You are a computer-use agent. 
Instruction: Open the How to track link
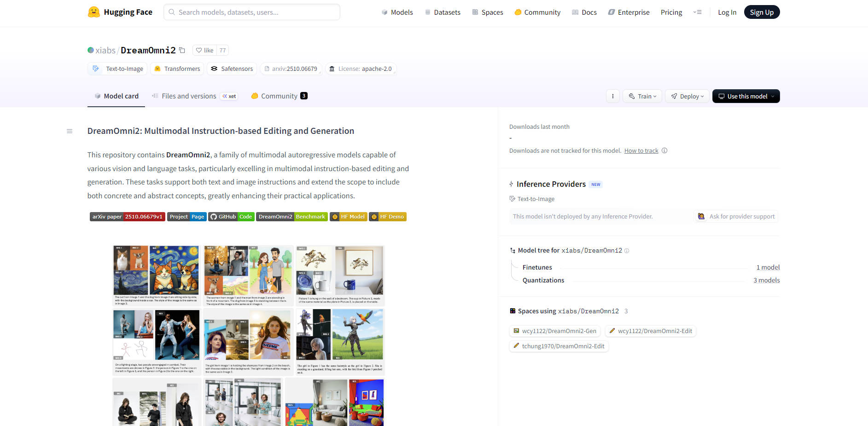click(641, 150)
